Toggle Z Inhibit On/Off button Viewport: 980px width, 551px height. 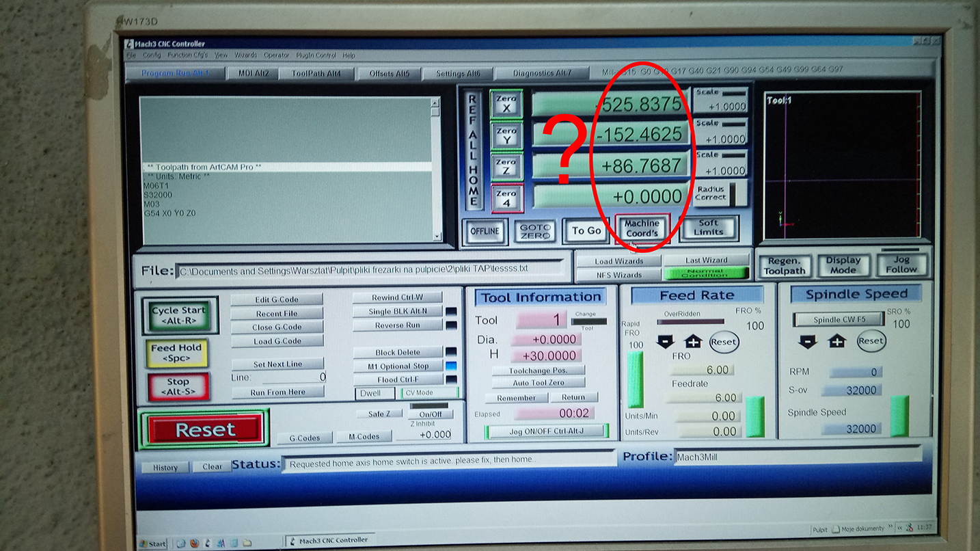(431, 414)
